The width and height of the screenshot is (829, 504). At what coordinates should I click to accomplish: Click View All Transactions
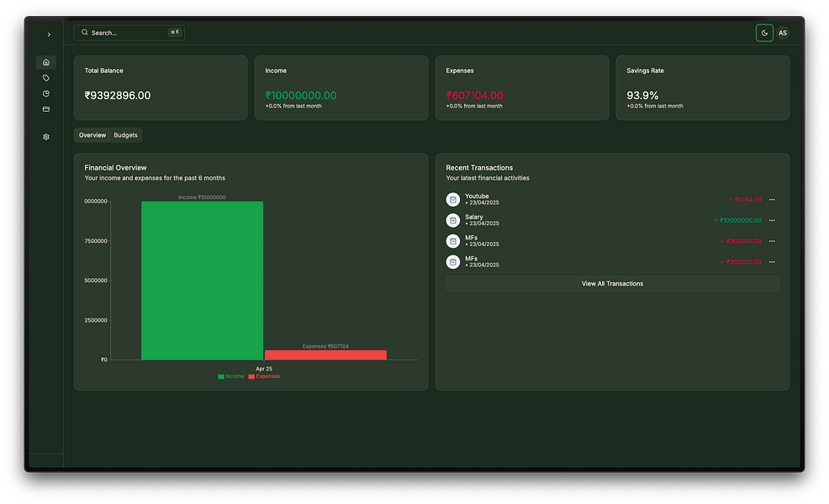tap(612, 283)
